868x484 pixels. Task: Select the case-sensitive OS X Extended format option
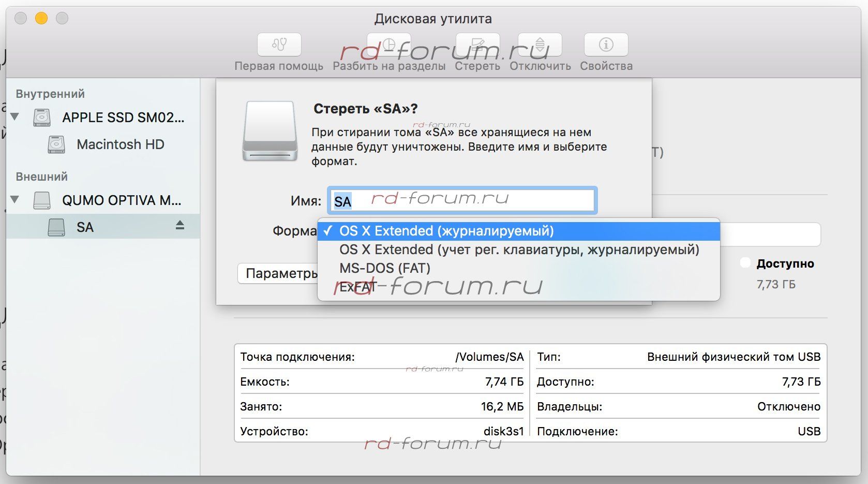point(518,250)
